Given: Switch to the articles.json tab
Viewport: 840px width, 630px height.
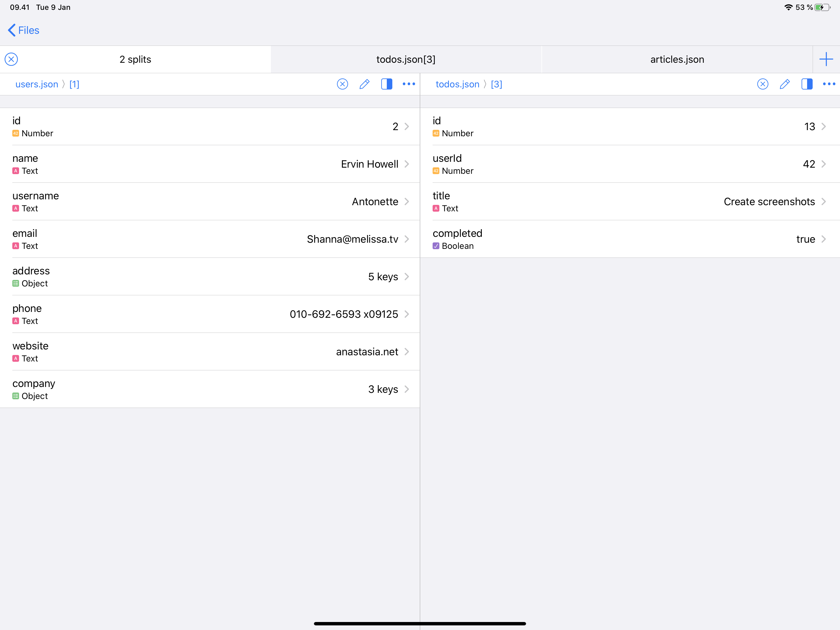Looking at the screenshot, I should (677, 59).
